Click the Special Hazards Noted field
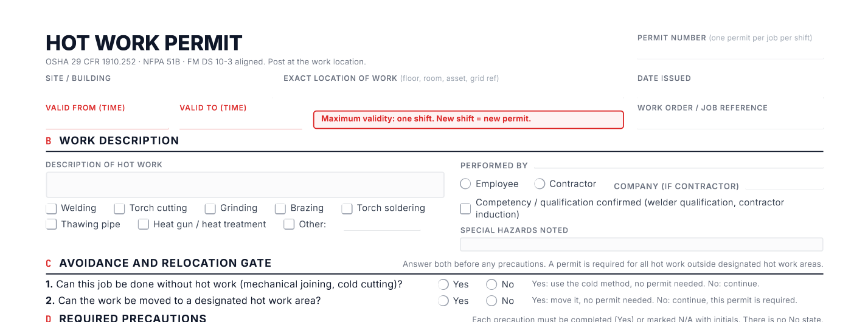 pyautogui.click(x=642, y=244)
